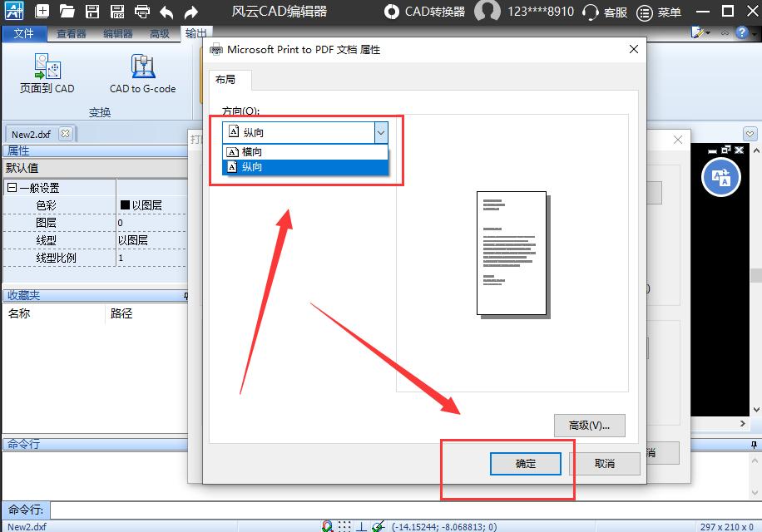The width and height of the screenshot is (762, 532).
Task: Choose 横向 landscape from the list
Action: 305,152
